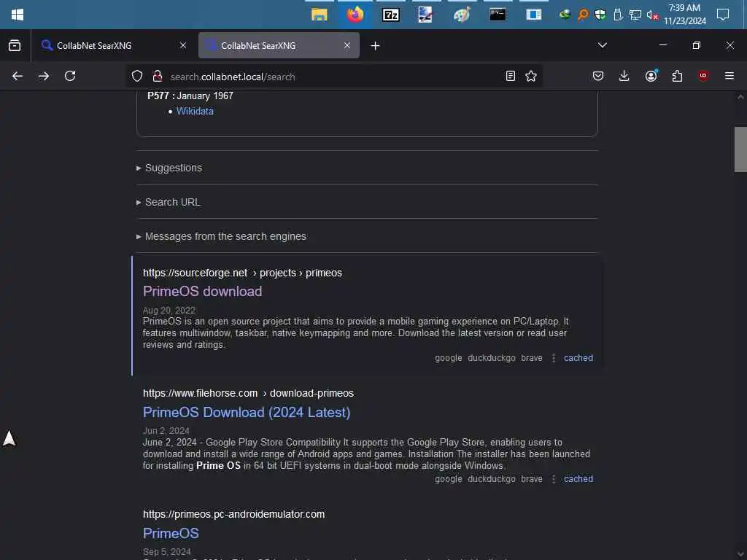Open the downloads panel
Viewport: 747px width, 560px height.
(624, 76)
